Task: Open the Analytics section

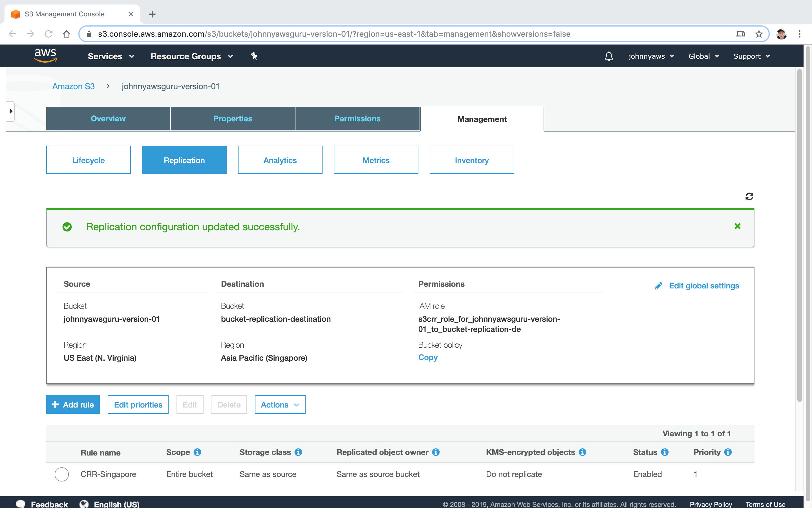Action: [280, 160]
